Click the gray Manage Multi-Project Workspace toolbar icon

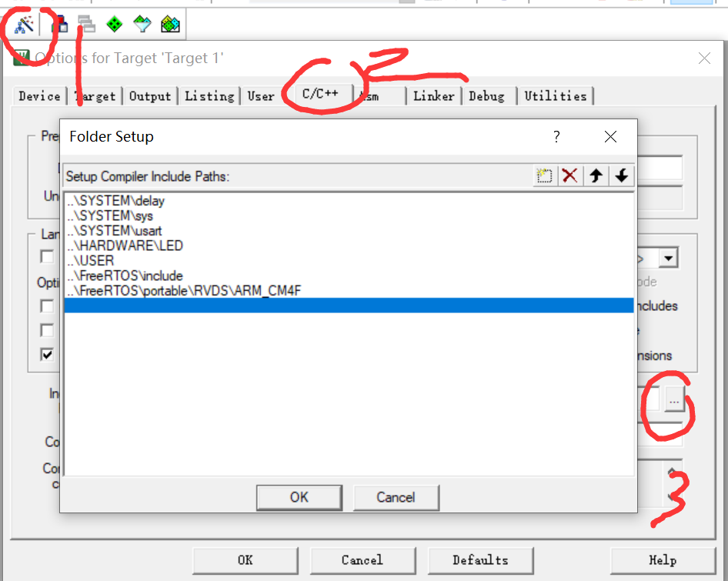pyautogui.click(x=86, y=24)
